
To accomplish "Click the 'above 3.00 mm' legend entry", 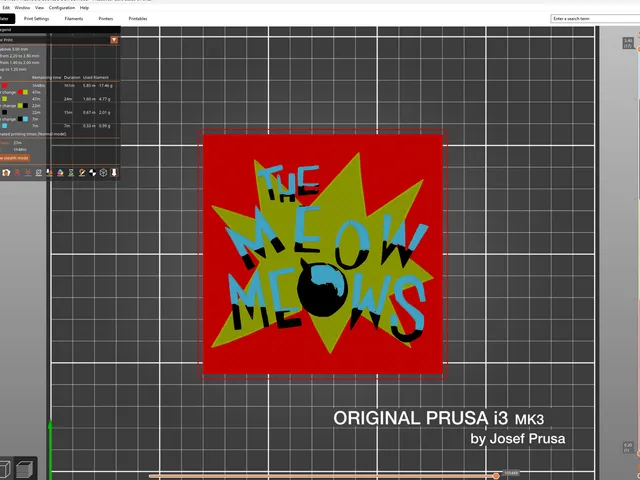I will [14, 49].
